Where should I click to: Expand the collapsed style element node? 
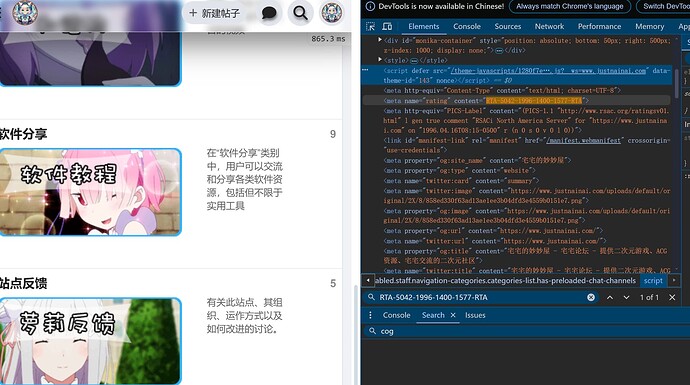pos(380,59)
